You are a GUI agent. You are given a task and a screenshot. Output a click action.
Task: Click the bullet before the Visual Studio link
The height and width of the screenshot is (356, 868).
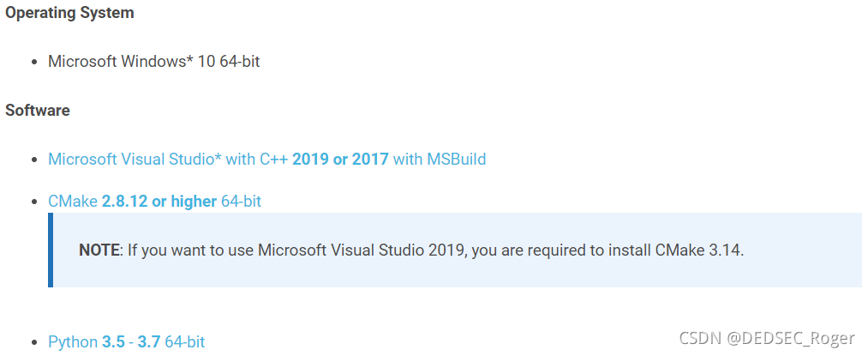[35, 160]
